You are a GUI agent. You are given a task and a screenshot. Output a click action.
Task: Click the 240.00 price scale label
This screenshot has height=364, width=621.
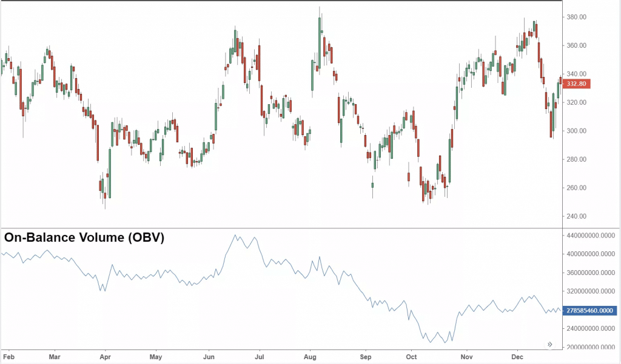(x=575, y=216)
